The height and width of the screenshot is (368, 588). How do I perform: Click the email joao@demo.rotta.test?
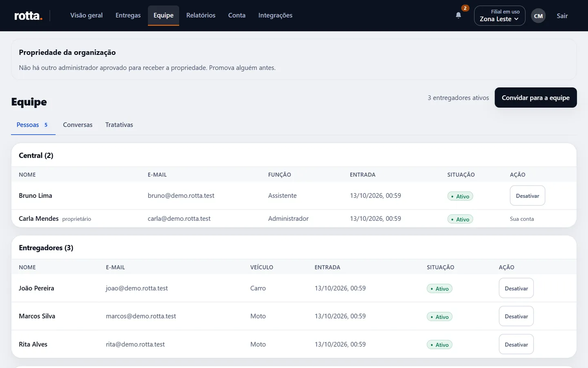(137, 288)
